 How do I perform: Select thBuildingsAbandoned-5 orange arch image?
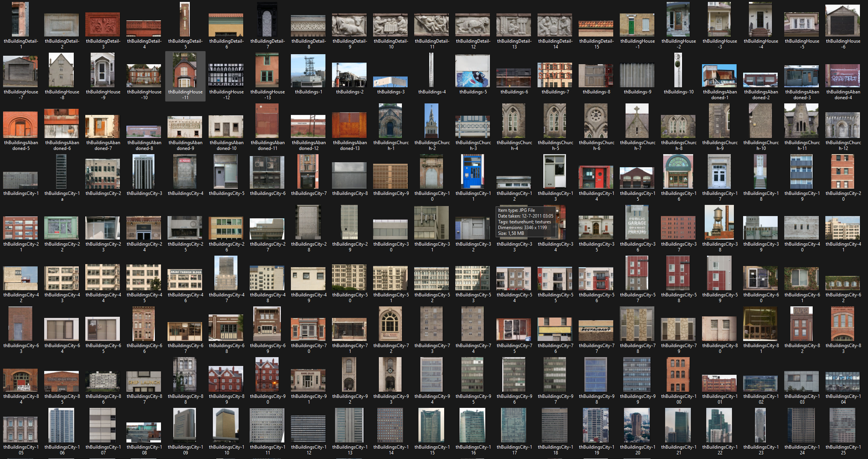pyautogui.click(x=20, y=125)
